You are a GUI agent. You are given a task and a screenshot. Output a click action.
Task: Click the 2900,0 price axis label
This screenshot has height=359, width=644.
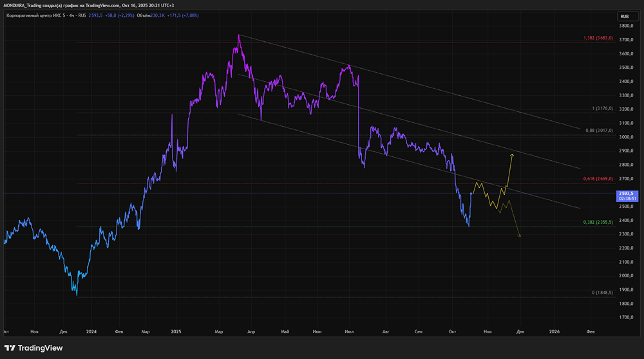pyautogui.click(x=626, y=151)
